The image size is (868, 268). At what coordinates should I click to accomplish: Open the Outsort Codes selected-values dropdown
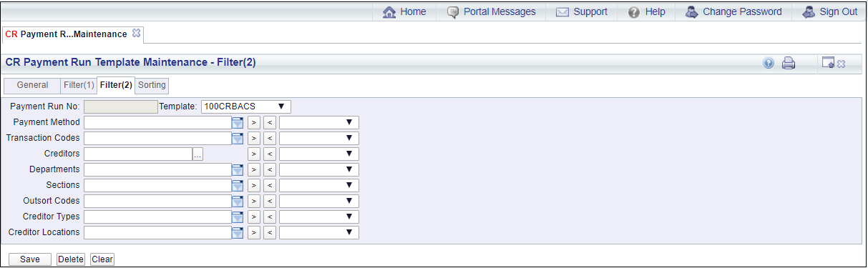[319, 201]
